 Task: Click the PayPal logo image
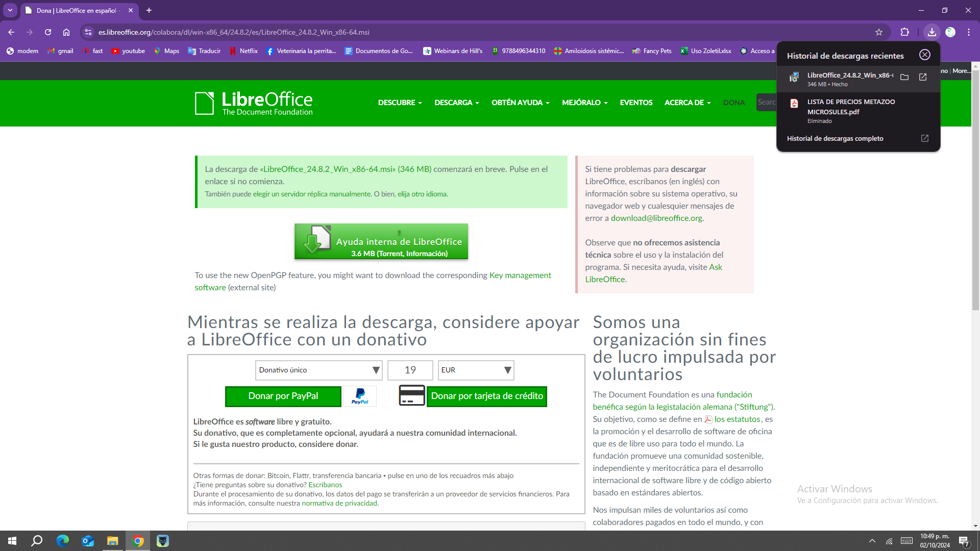[360, 396]
